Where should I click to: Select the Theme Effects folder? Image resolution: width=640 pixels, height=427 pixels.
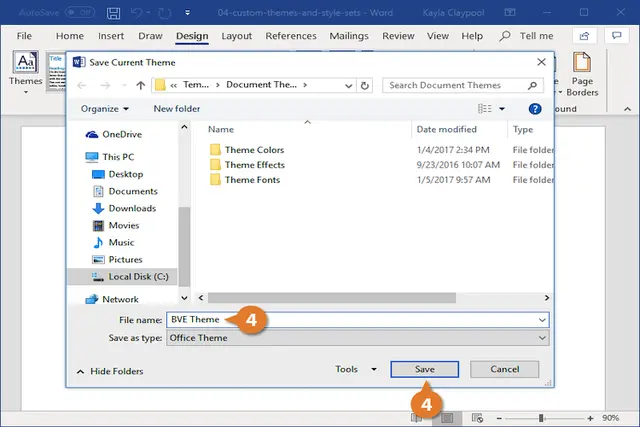click(247, 165)
